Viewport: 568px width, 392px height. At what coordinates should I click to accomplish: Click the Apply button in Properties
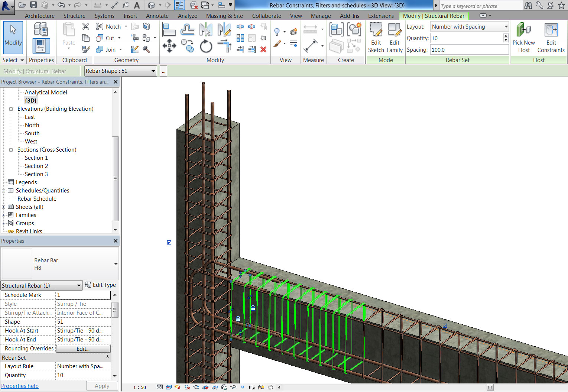(102, 385)
